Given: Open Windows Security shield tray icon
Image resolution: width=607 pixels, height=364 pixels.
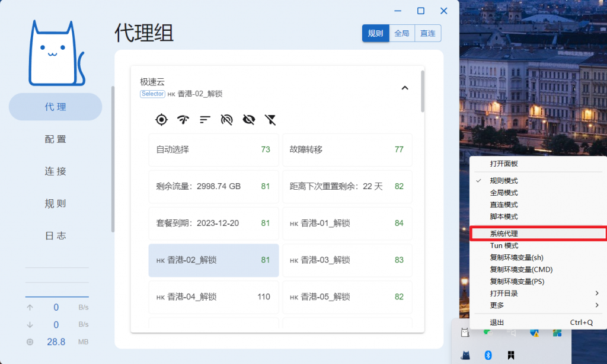Looking at the screenshot, I should pos(534,333).
